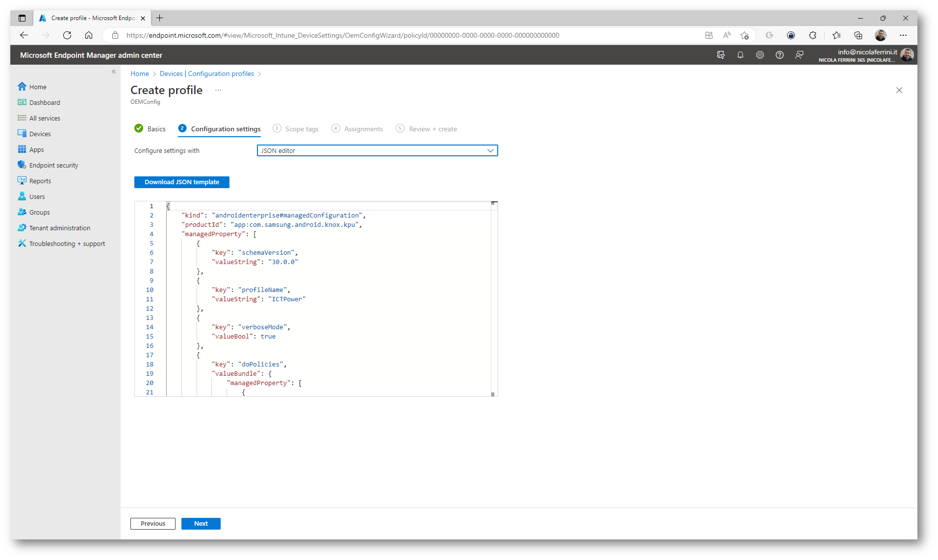Open browser Collections
938x560 pixels.
pos(858,35)
